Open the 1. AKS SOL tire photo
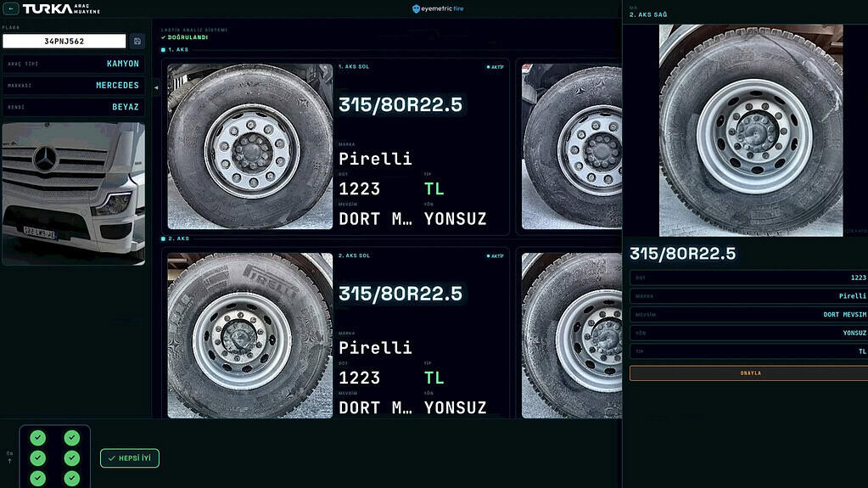The height and width of the screenshot is (488, 868). (x=250, y=146)
